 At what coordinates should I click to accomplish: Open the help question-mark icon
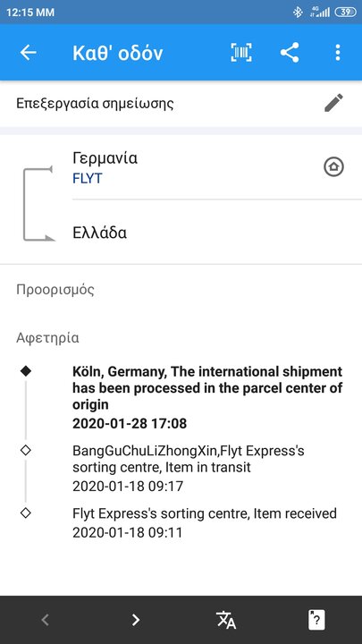316,620
